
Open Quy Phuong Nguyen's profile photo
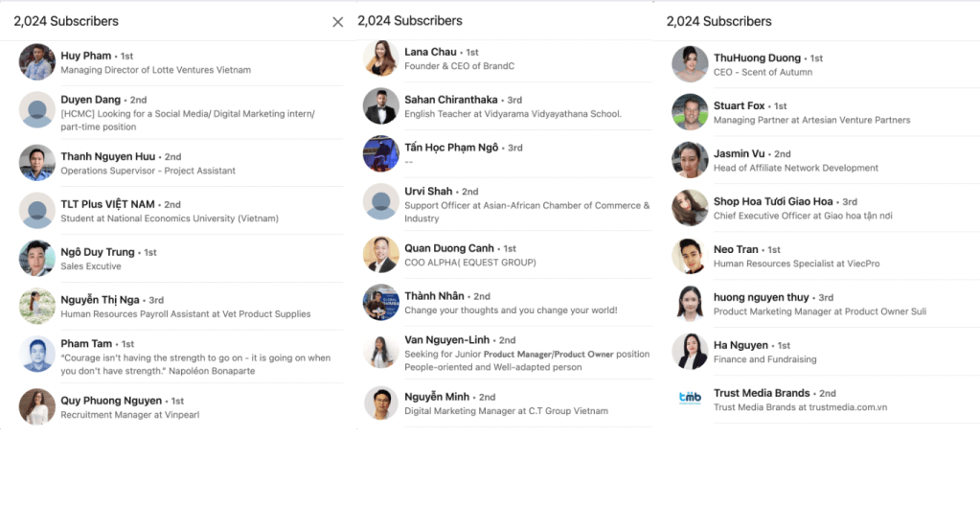click(37, 406)
